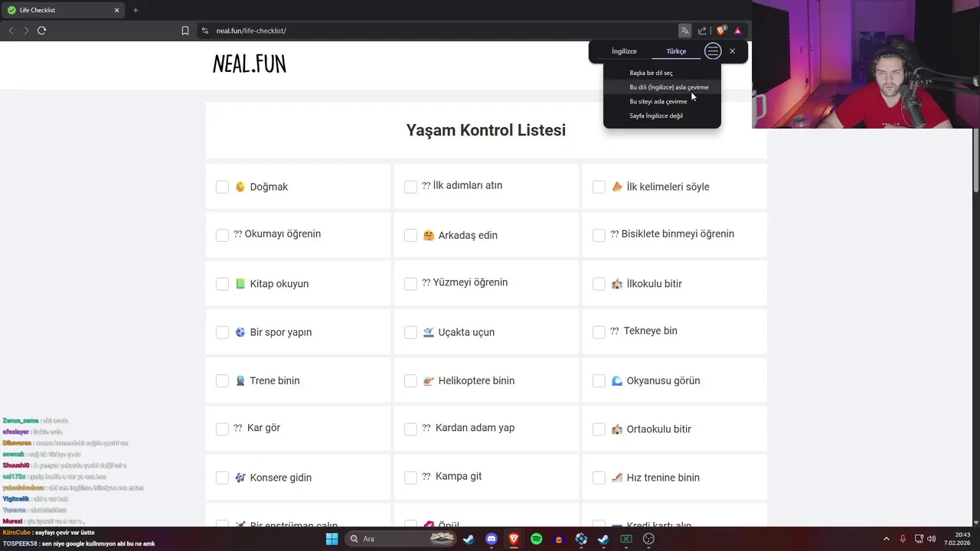
Task: Open a new browser tab
Action: point(136,10)
